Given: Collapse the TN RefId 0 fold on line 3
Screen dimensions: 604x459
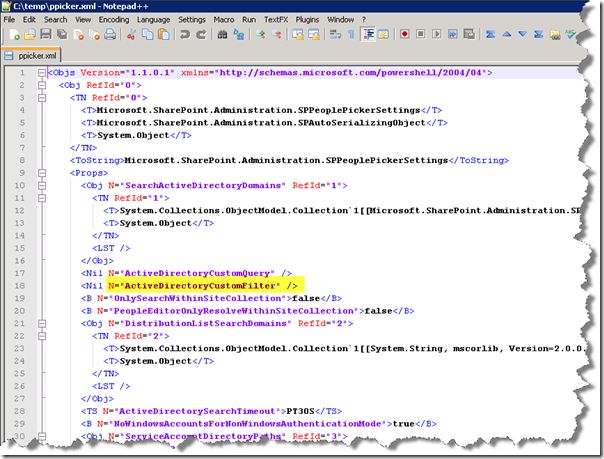Looking at the screenshot, I should coord(42,98).
